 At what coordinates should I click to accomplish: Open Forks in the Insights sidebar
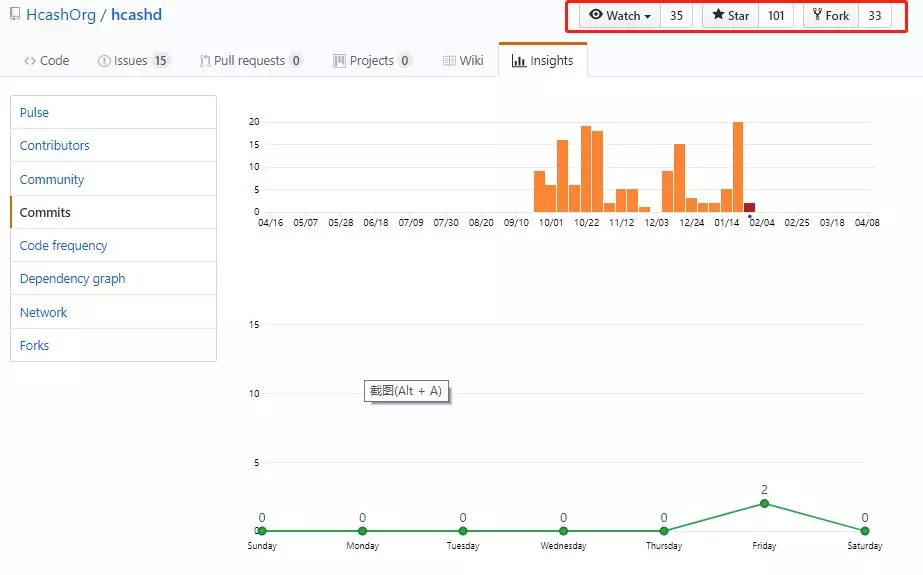click(x=113, y=345)
